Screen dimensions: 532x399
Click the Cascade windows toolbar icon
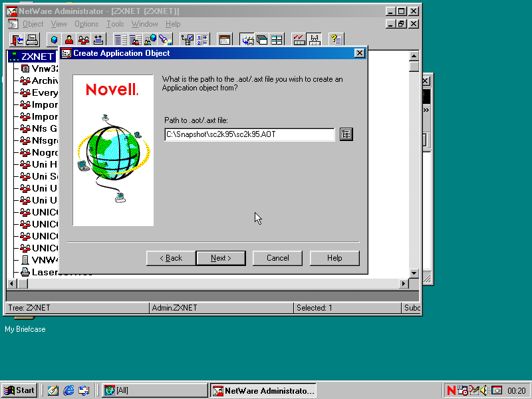(x=262, y=40)
